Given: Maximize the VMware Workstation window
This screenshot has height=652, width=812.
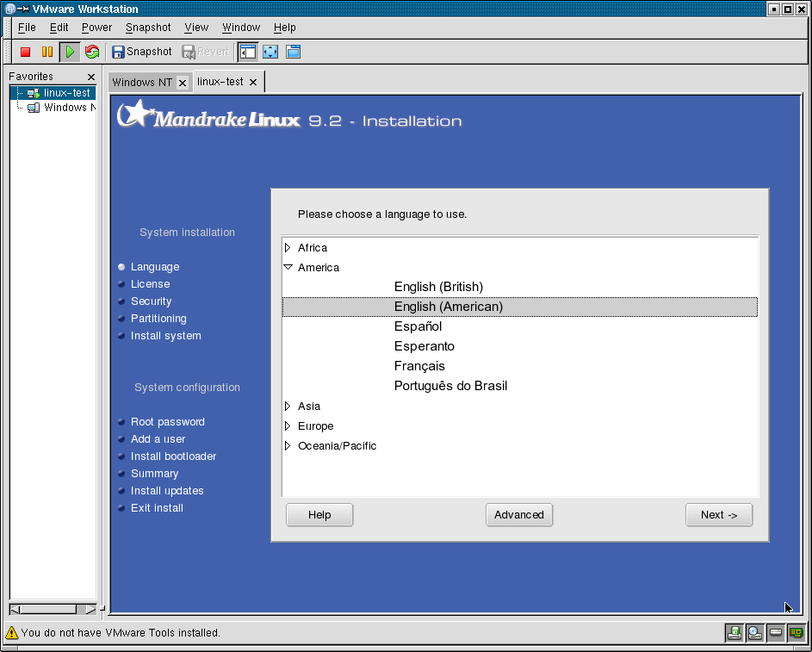Looking at the screenshot, I should pos(788,9).
